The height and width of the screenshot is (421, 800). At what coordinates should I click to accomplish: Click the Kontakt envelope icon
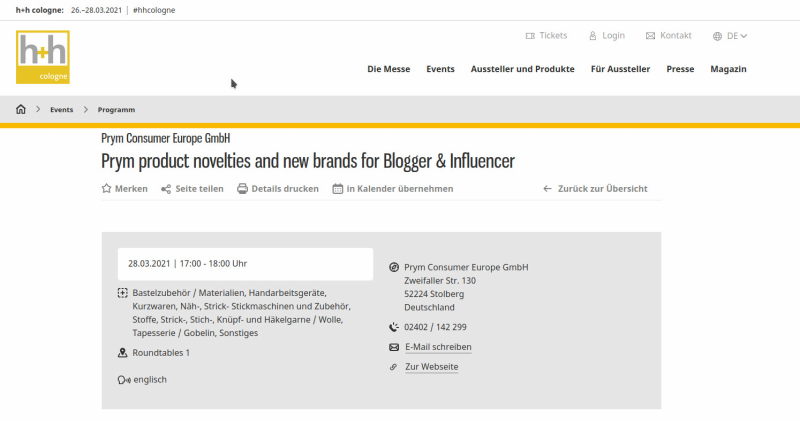click(x=650, y=36)
